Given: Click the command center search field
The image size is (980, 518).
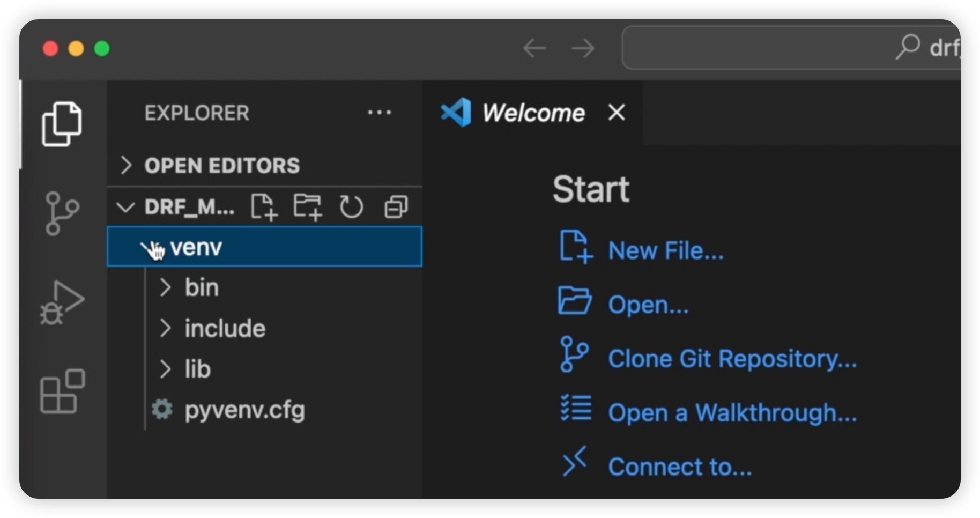Looking at the screenshot, I should (x=788, y=48).
